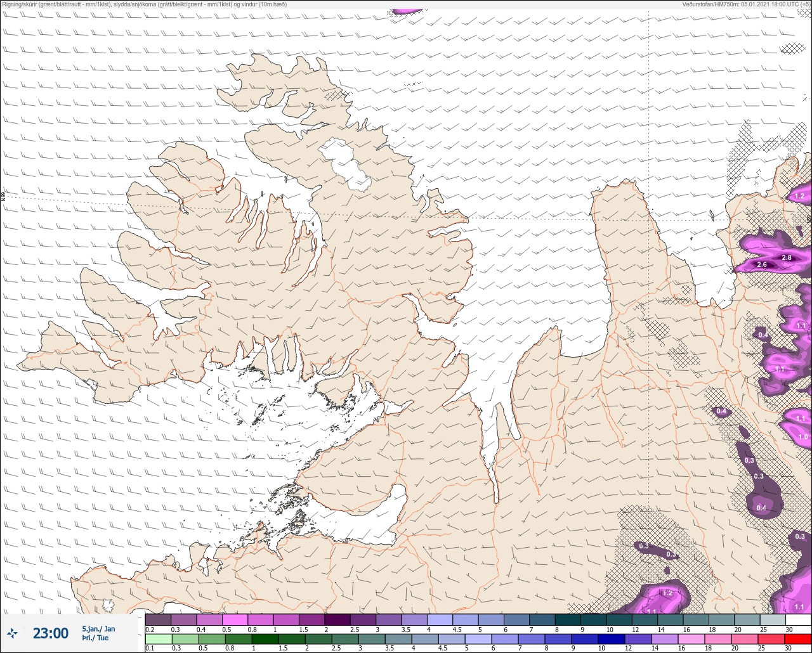The height and width of the screenshot is (653, 812).
Task: Click the N66 latitude label at left edge
Action: pyautogui.click(x=3, y=197)
